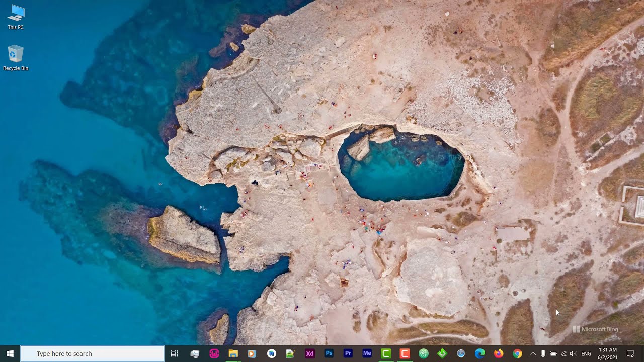
Task: Check the battery status tray icon
Action: 553,353
